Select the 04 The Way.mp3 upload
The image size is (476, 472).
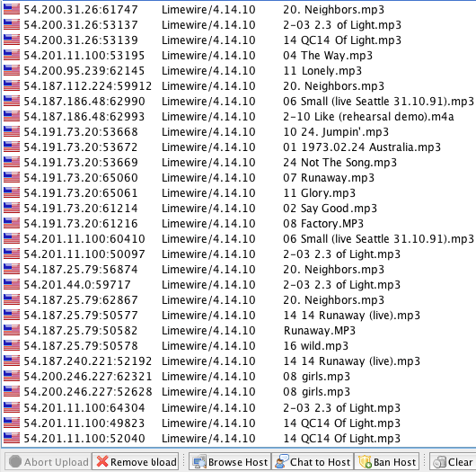[238, 56]
